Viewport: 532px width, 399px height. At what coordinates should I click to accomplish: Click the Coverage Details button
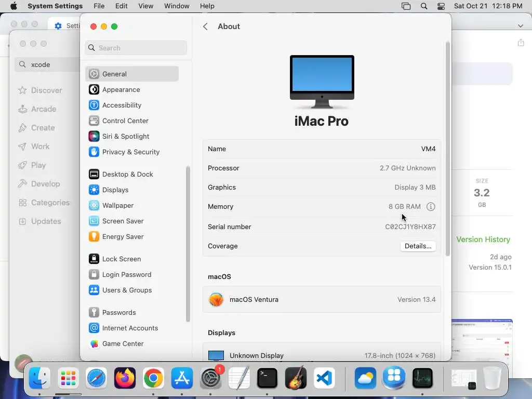coord(418,246)
